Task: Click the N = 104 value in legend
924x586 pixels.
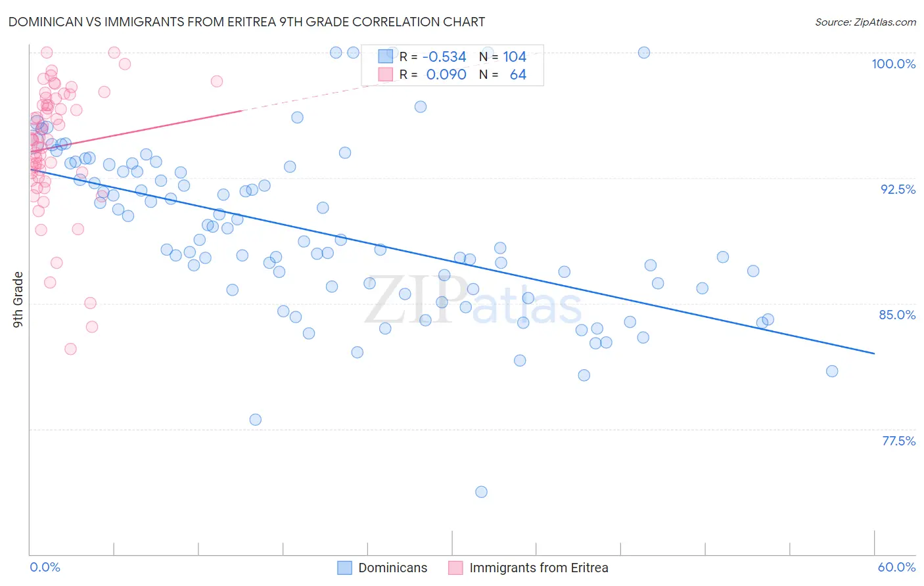Action: point(503,56)
